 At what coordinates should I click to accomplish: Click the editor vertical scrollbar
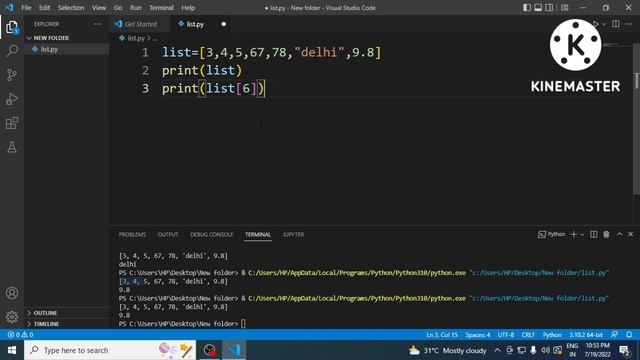pos(636,118)
